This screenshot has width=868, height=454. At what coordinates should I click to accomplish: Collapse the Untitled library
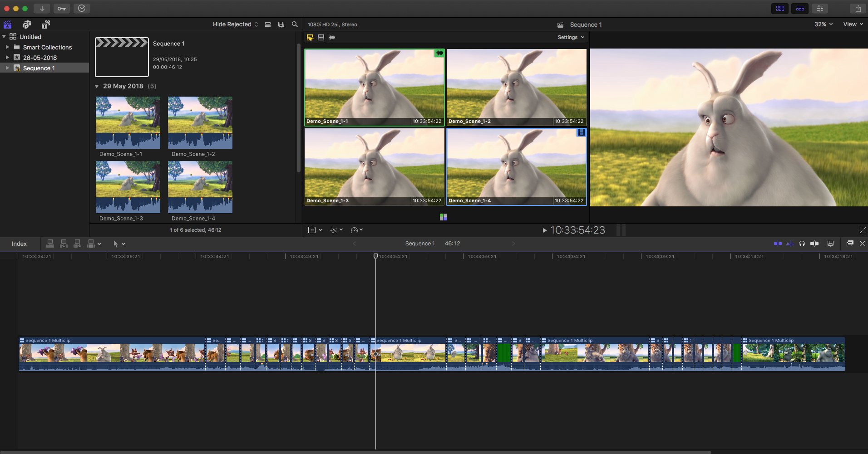coord(4,37)
